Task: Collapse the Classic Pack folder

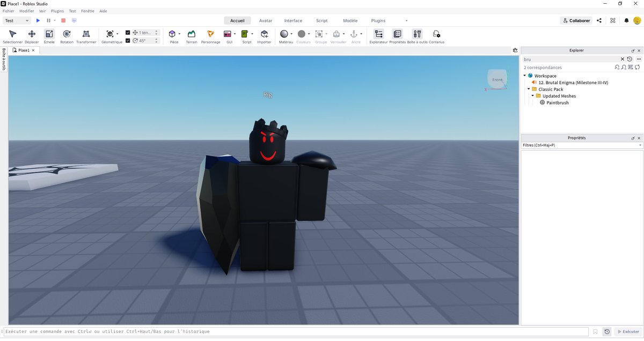Action: pos(529,90)
